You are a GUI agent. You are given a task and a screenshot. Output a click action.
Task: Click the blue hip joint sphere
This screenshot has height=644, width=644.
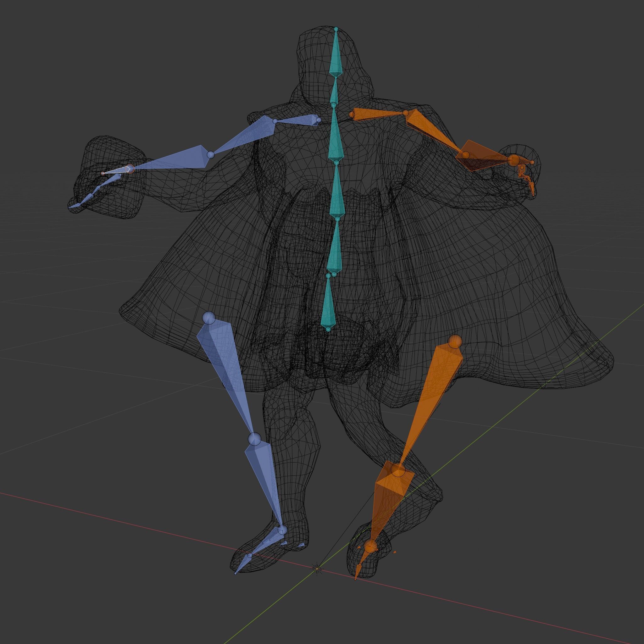click(x=209, y=318)
